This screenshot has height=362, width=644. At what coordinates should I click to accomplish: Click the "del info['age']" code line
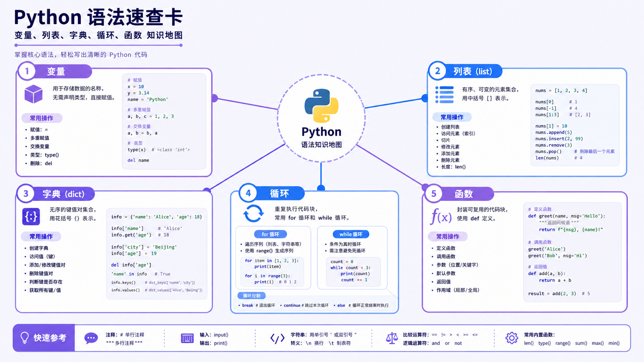coord(131,265)
